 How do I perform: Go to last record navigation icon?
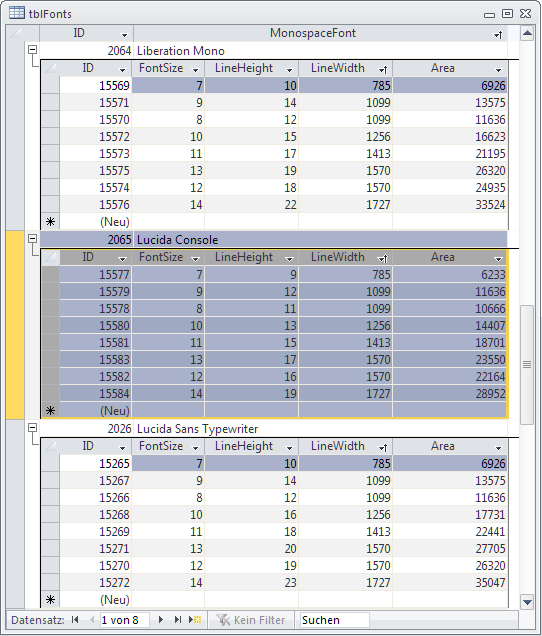(178, 619)
